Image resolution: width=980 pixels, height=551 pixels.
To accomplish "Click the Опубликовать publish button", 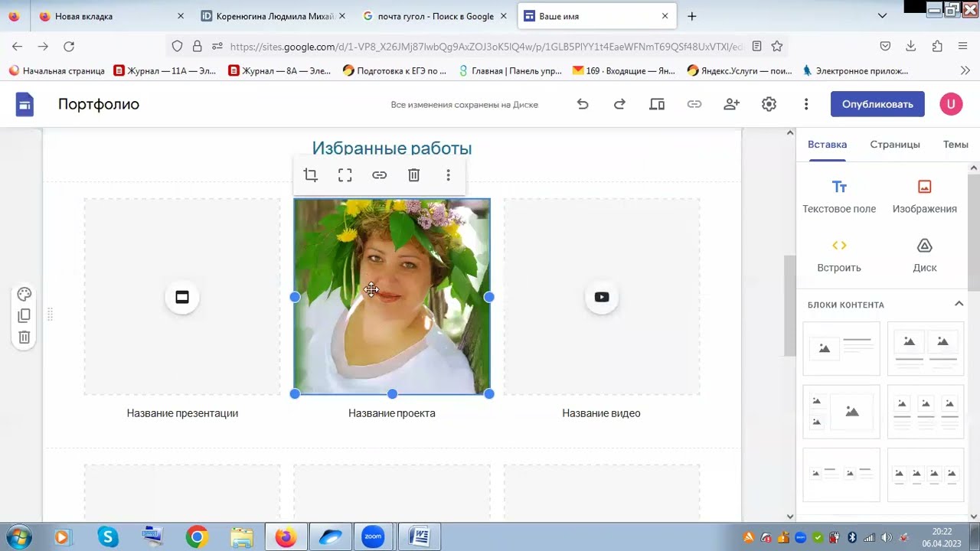I will (x=877, y=104).
